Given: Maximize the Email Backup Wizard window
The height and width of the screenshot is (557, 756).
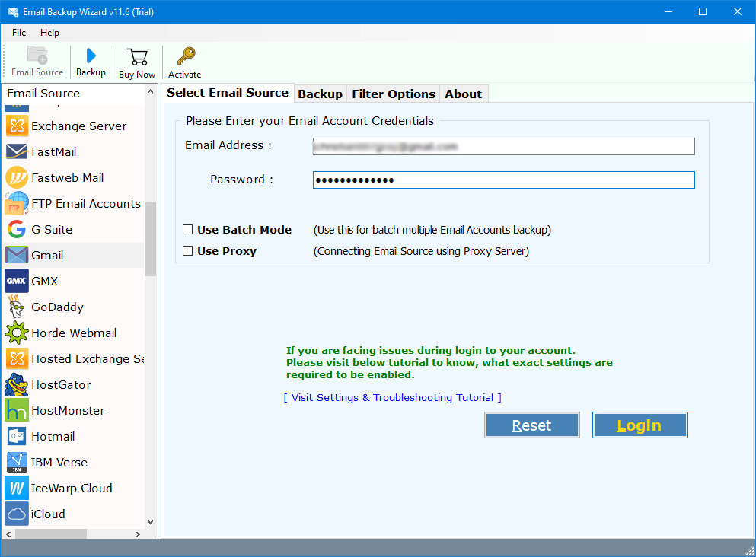Looking at the screenshot, I should (703, 11).
